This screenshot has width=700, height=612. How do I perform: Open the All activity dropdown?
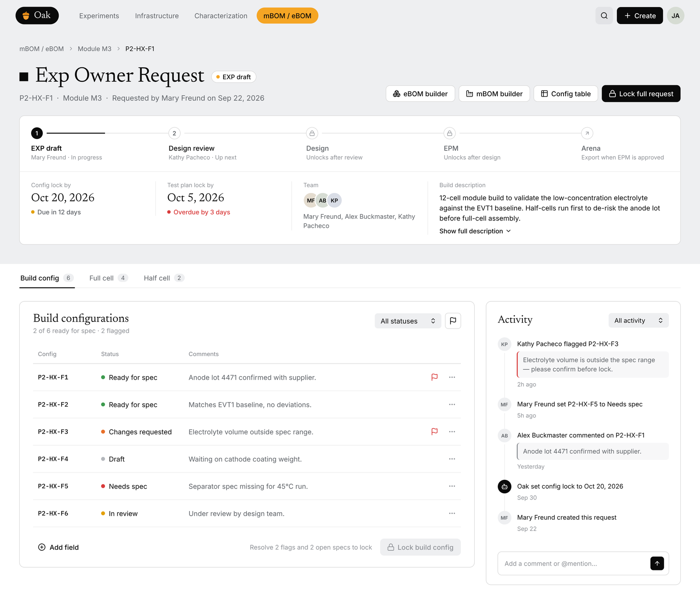click(x=638, y=320)
